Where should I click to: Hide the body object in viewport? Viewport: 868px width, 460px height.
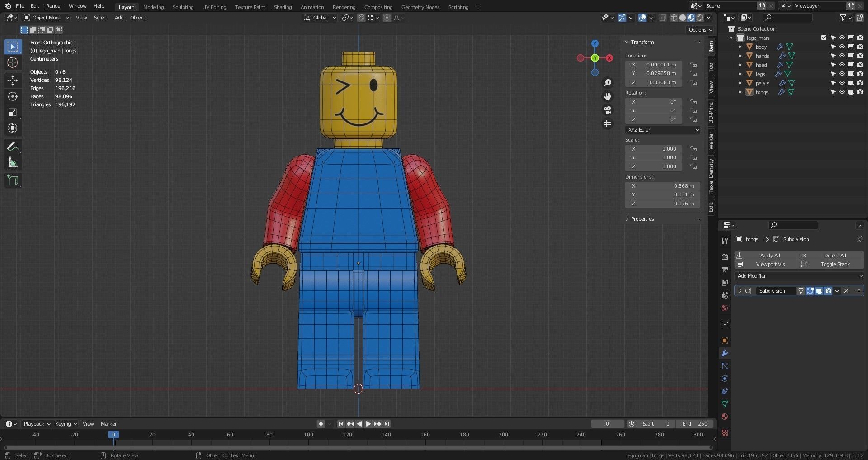tap(842, 47)
